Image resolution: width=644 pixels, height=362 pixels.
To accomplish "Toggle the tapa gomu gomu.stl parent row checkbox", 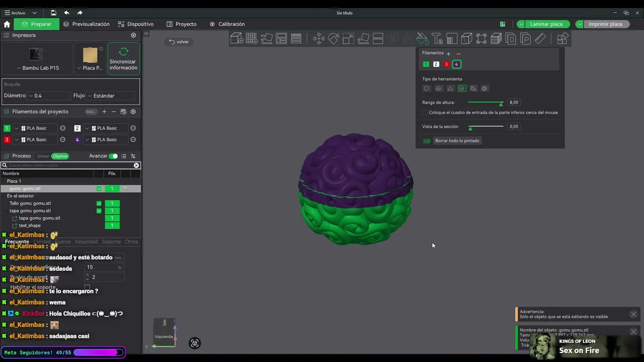I will (99, 211).
